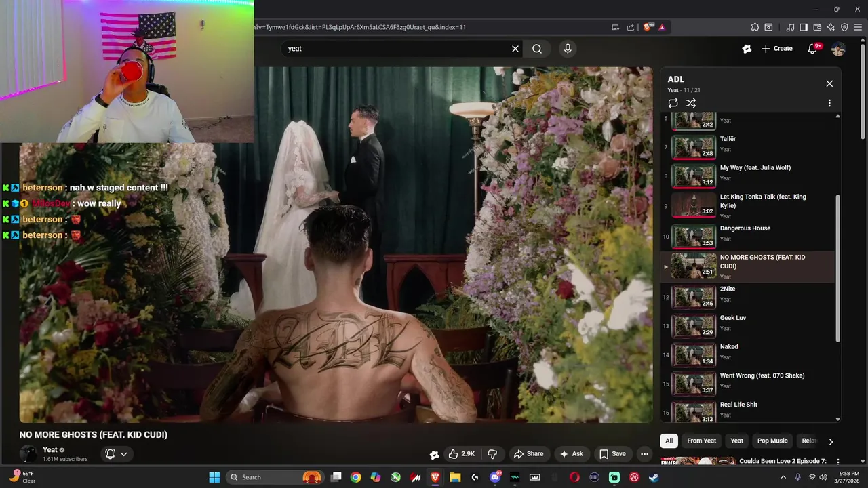
Task: Open YouTube notifications bell
Action: [813, 49]
